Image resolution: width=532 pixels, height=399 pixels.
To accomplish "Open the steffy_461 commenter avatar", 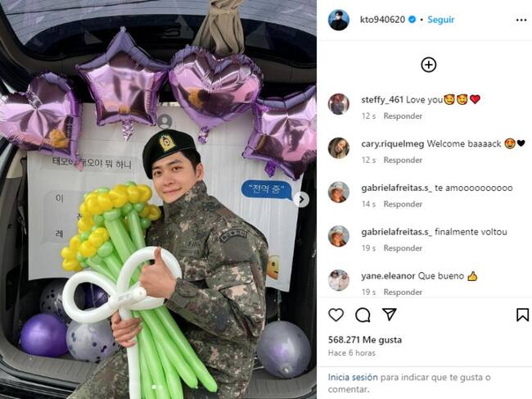I will [x=339, y=104].
